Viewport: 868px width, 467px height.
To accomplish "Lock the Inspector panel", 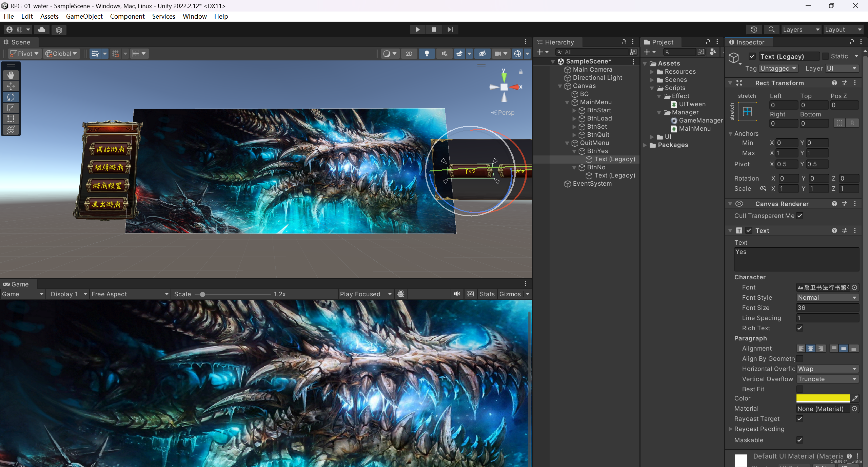I will tap(852, 42).
